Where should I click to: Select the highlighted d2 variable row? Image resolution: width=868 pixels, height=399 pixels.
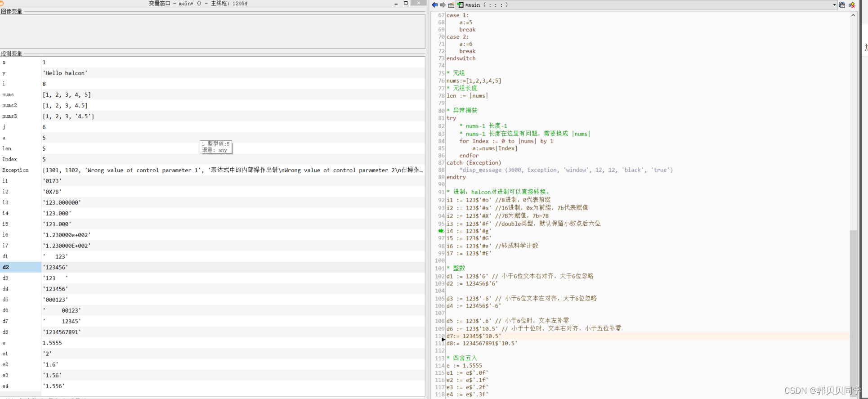212,267
